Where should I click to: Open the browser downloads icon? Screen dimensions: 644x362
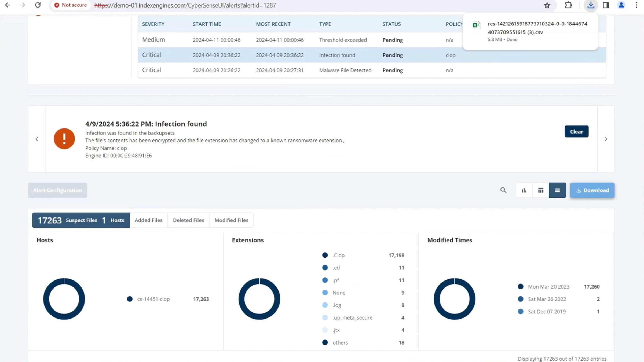pos(591,5)
